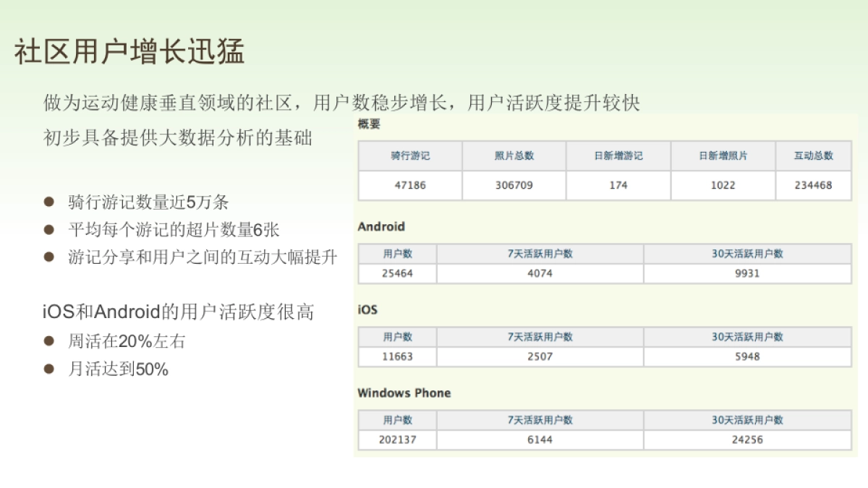Select the "概要" section heading
The width and height of the screenshot is (868, 488).
[369, 124]
